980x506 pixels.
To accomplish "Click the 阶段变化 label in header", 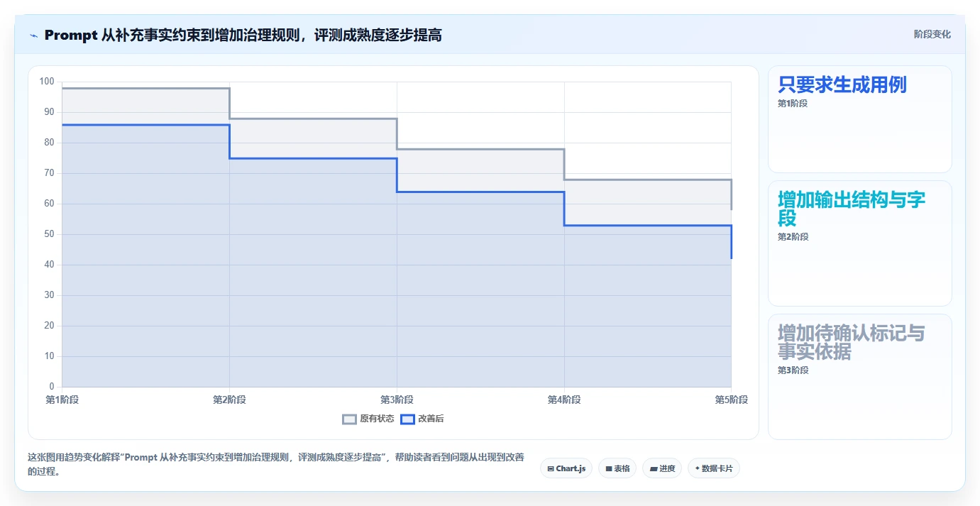I will (x=932, y=34).
